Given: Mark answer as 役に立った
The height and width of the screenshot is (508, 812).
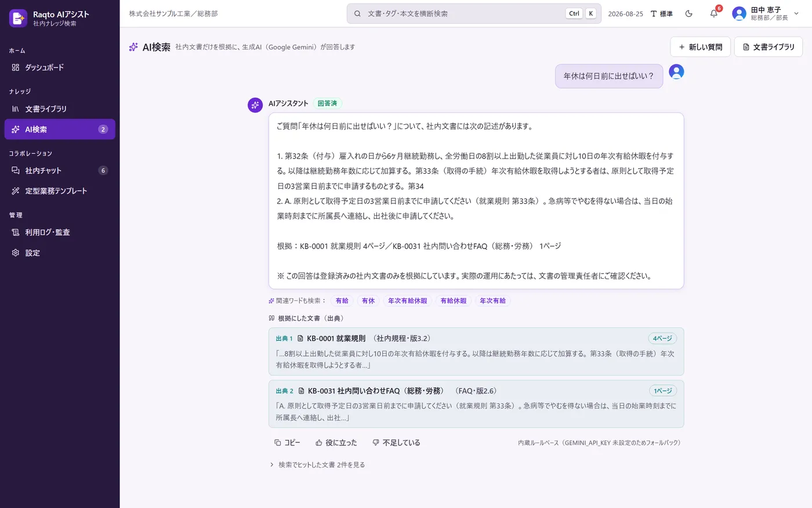Looking at the screenshot, I should (336, 442).
